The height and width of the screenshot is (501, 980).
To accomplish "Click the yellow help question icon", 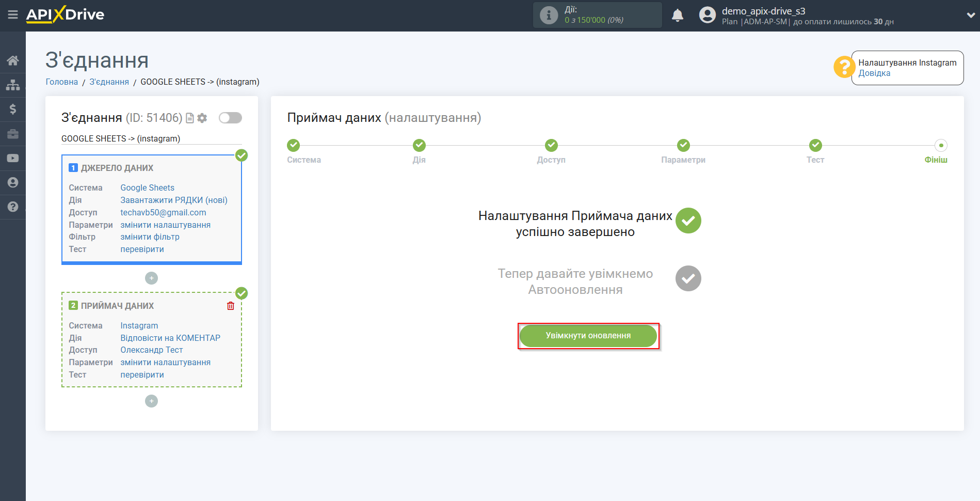I will tap(844, 67).
